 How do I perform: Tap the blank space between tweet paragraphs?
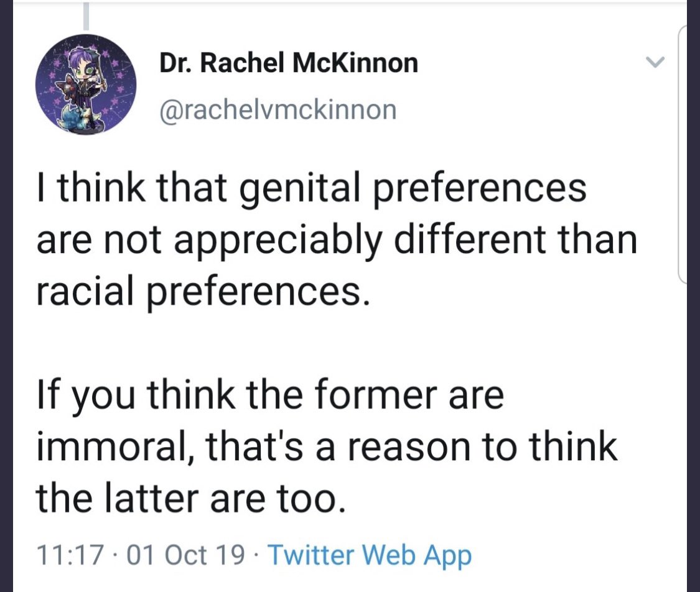pyautogui.click(x=337, y=343)
